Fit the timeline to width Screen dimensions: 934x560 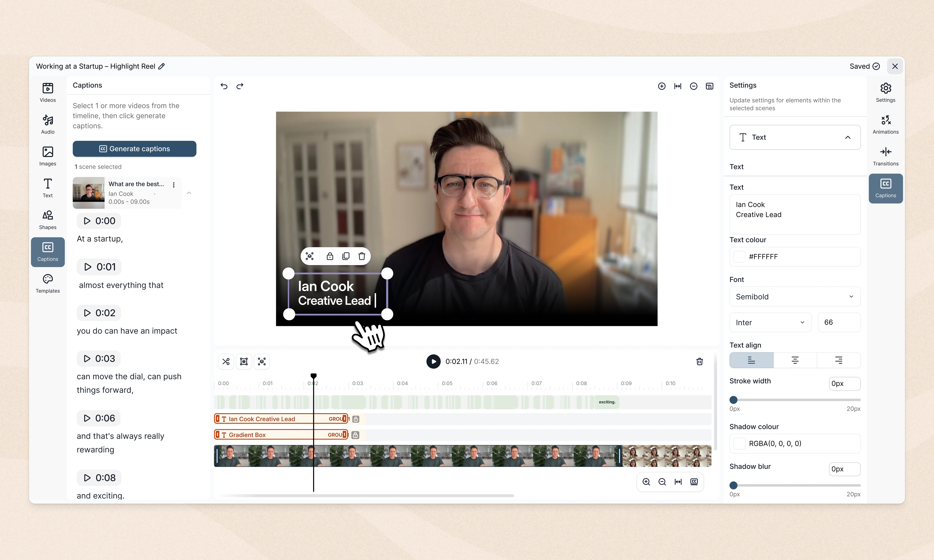pos(678,482)
